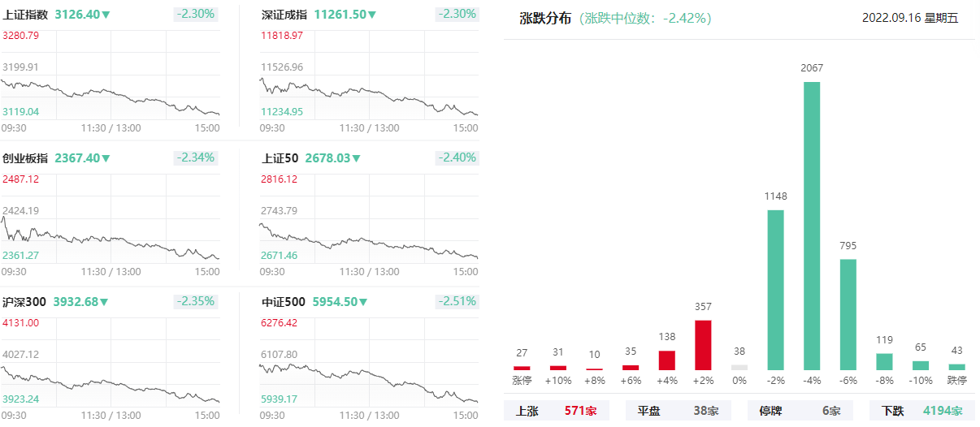Open the 上证指数 index title
Image resolution: width=980 pixels, height=427 pixels.
[x=26, y=15]
